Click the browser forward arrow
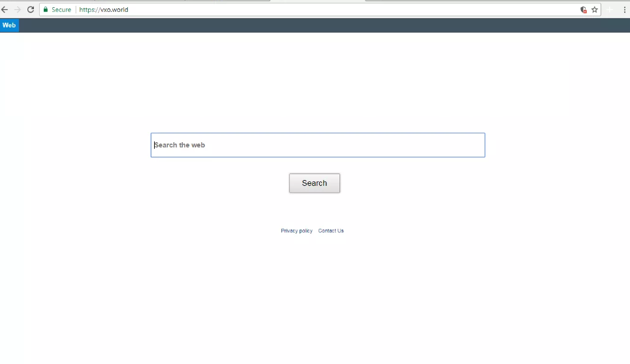 (x=17, y=10)
